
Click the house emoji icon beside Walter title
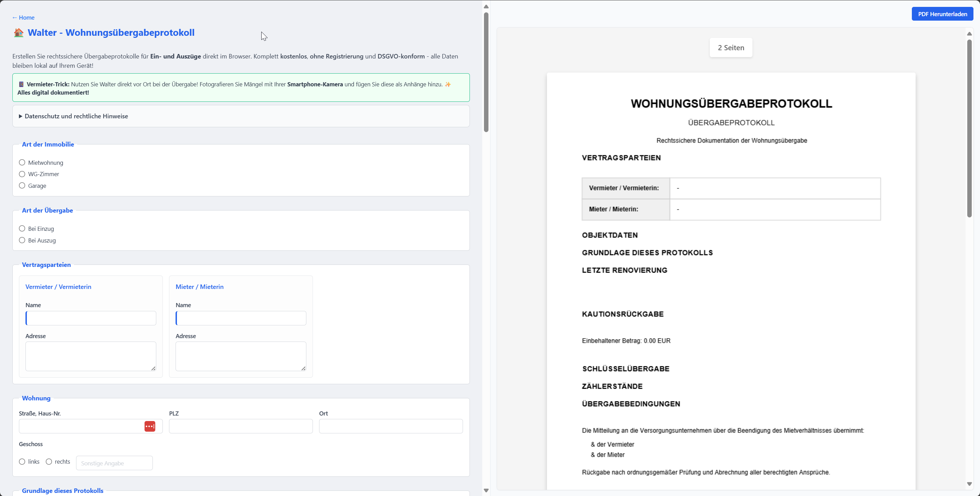pyautogui.click(x=19, y=33)
